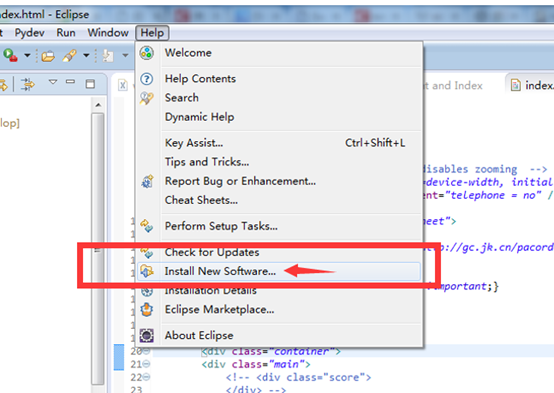Image resolution: width=554 pixels, height=393 pixels.
Task: Open Cheat Sheets...
Action: (279, 200)
